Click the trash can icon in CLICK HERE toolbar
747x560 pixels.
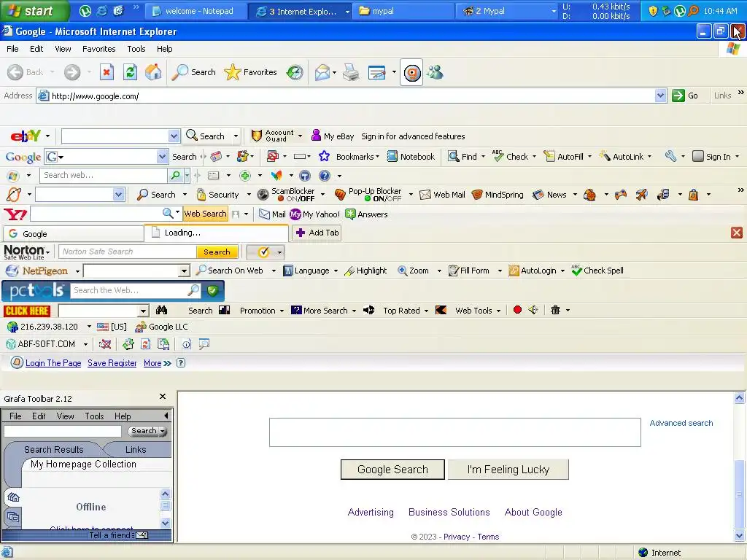coord(555,310)
